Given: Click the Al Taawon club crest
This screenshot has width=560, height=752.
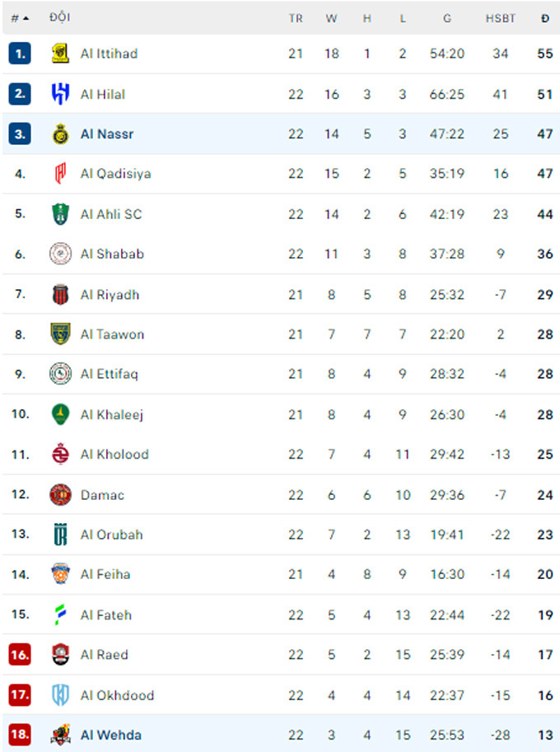Looking at the screenshot, I should coord(60,334).
